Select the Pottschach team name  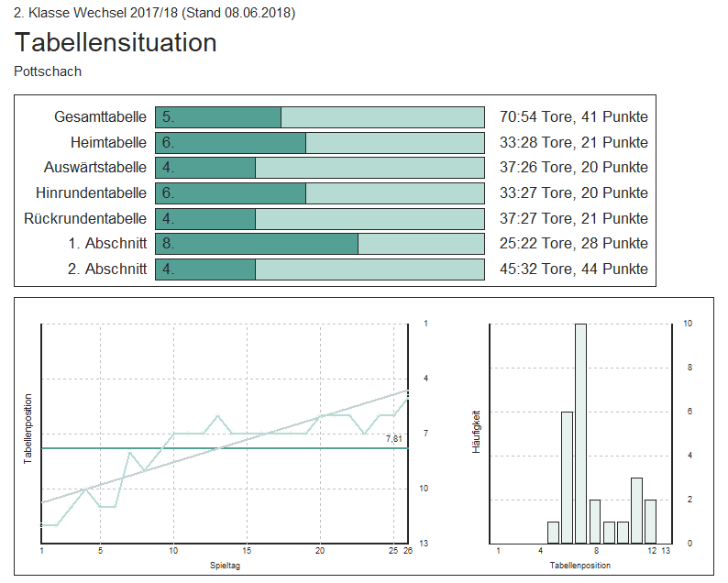coord(48,71)
